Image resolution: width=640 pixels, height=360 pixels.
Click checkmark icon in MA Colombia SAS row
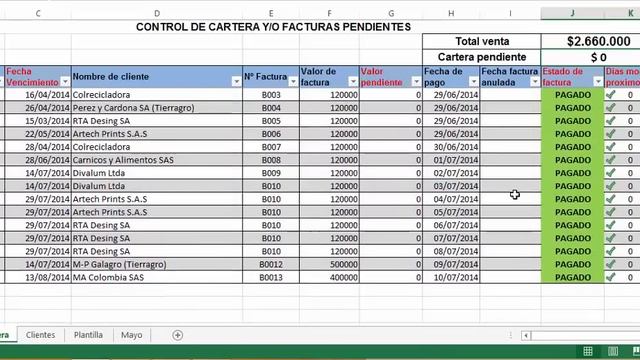point(611,278)
